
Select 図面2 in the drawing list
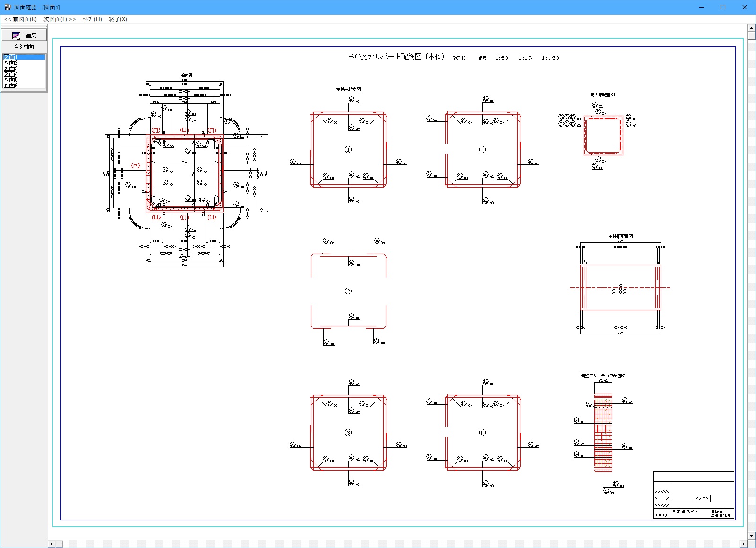[x=10, y=63]
